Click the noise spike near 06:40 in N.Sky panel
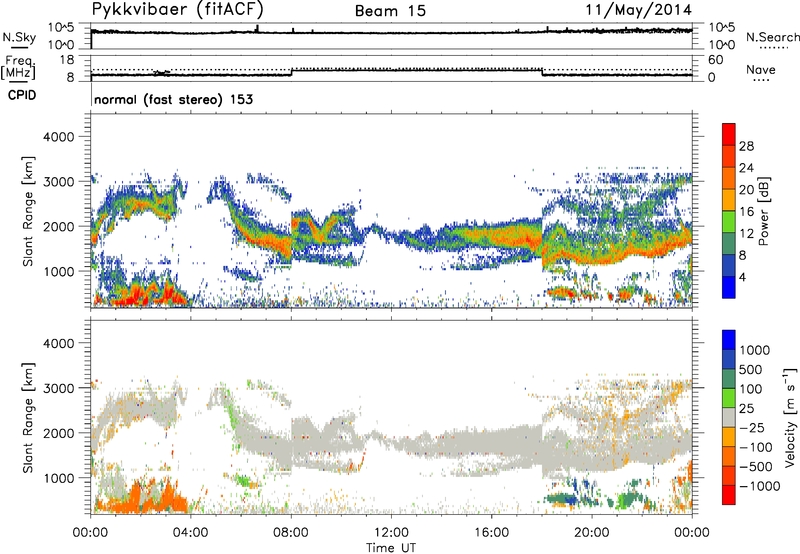Screen dimensions: 800x554 point(258,28)
